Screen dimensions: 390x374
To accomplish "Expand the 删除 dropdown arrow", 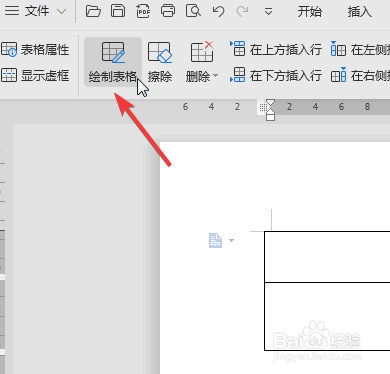I will (216, 76).
